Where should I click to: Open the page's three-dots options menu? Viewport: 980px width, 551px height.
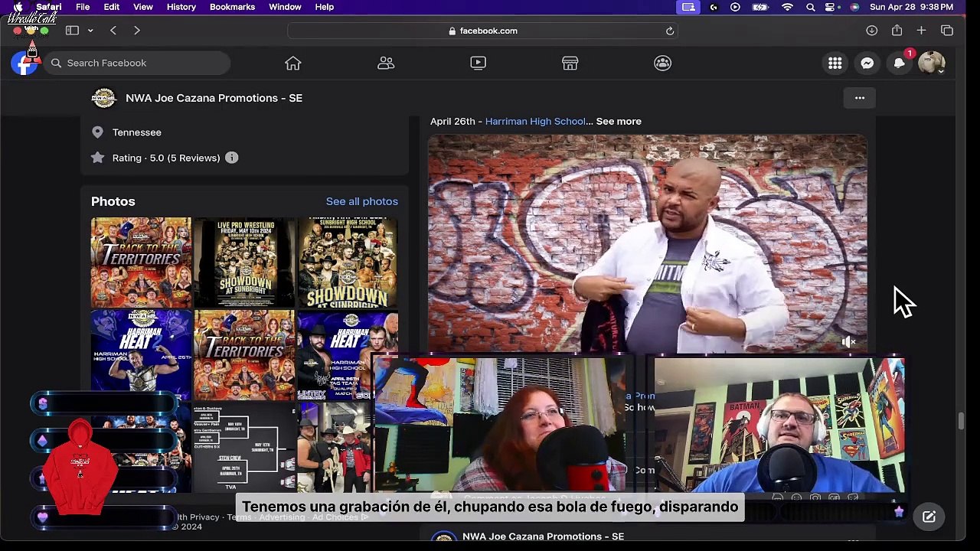pos(859,98)
